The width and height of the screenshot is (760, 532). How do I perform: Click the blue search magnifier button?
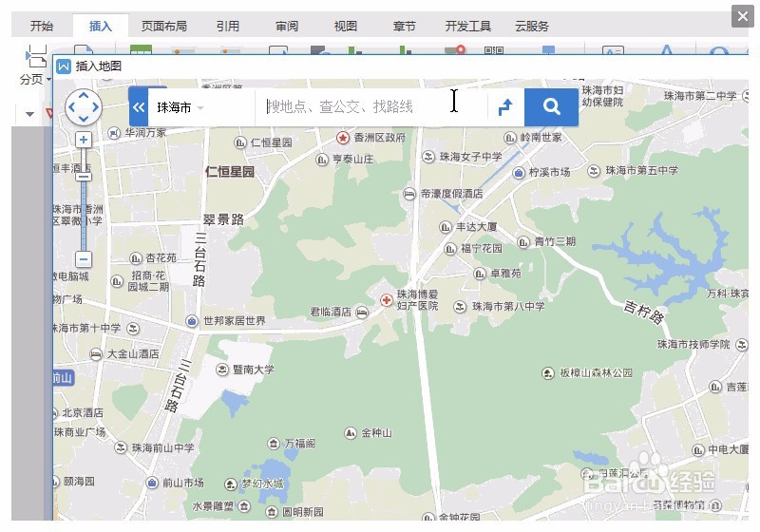coord(551,107)
